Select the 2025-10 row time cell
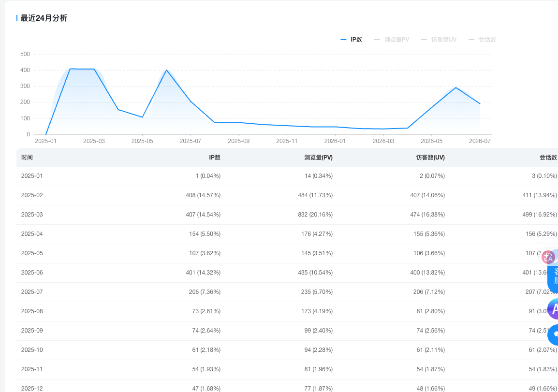Image resolution: width=558 pixels, height=392 pixels. 32,350
